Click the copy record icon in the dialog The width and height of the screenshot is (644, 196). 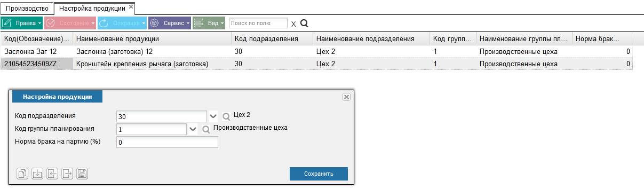[x=22, y=174]
